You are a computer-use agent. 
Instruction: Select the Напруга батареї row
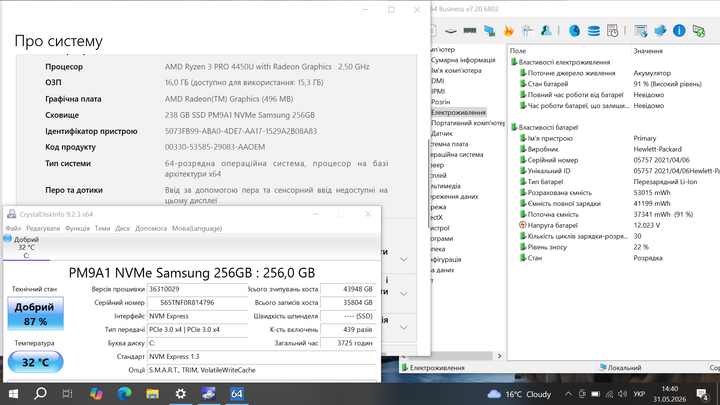[614, 225]
